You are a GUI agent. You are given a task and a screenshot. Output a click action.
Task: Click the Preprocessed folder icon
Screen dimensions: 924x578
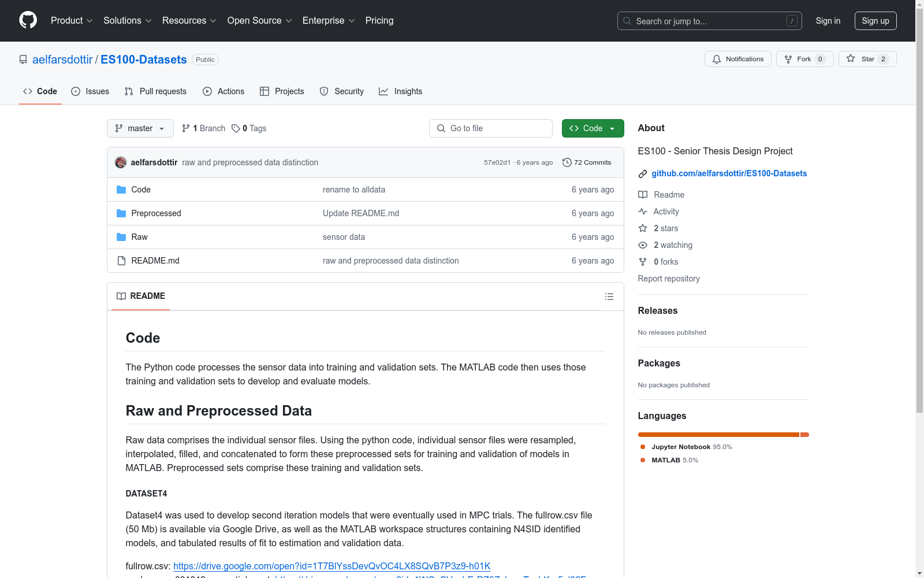(121, 213)
